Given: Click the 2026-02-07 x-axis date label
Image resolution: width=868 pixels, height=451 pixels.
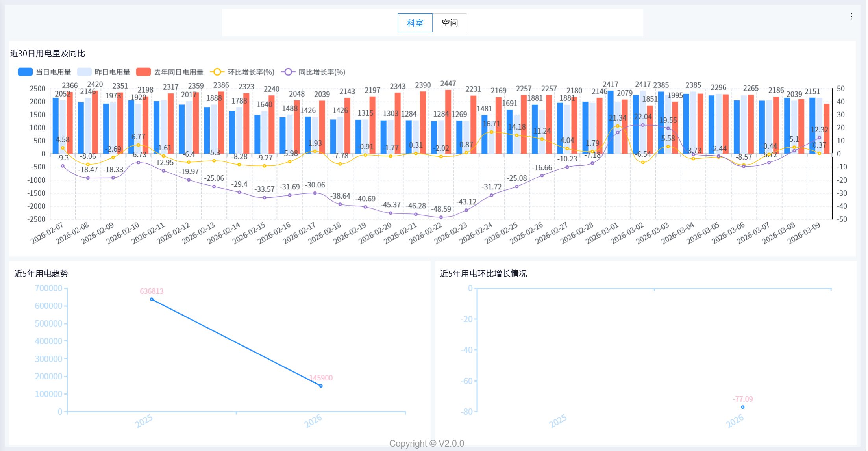Looking at the screenshot, I should pyautogui.click(x=47, y=233).
